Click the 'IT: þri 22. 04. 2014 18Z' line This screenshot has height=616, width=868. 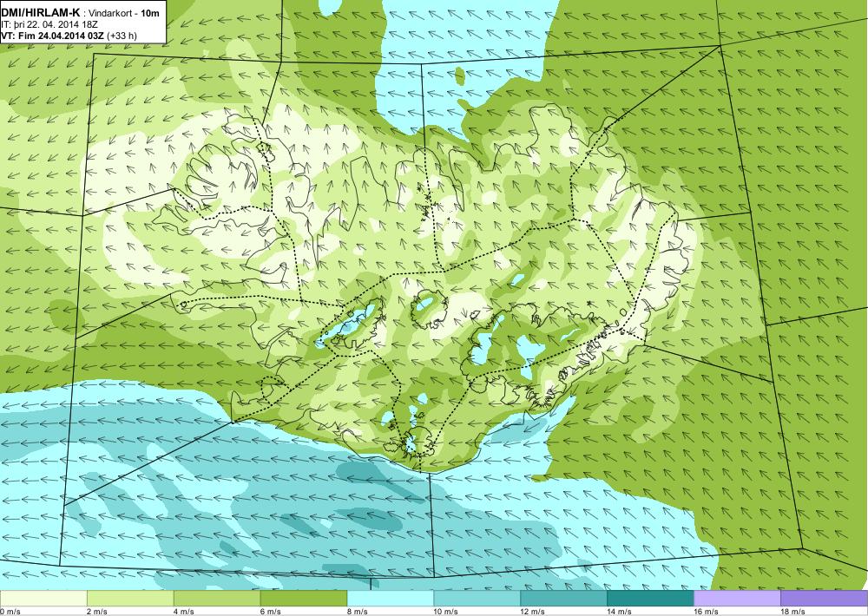49,24
